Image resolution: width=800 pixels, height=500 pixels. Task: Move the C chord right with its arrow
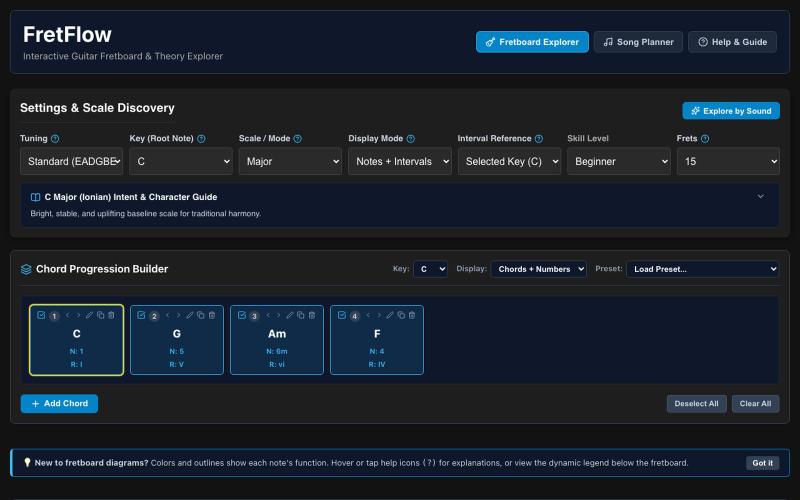78,315
